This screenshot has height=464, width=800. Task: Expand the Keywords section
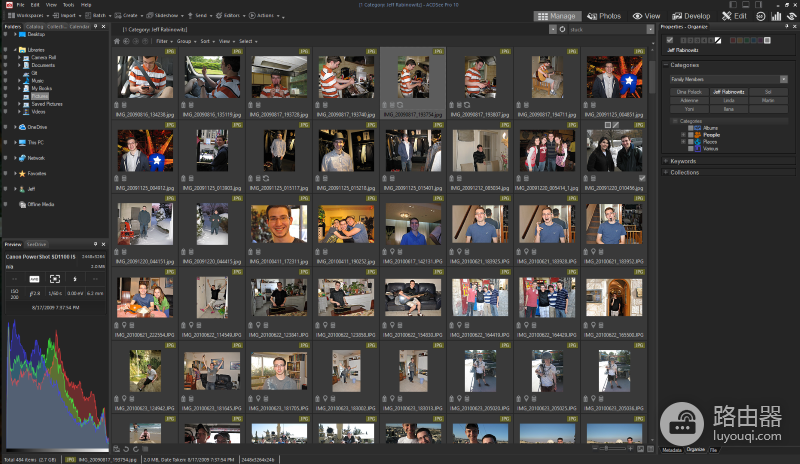pos(666,161)
